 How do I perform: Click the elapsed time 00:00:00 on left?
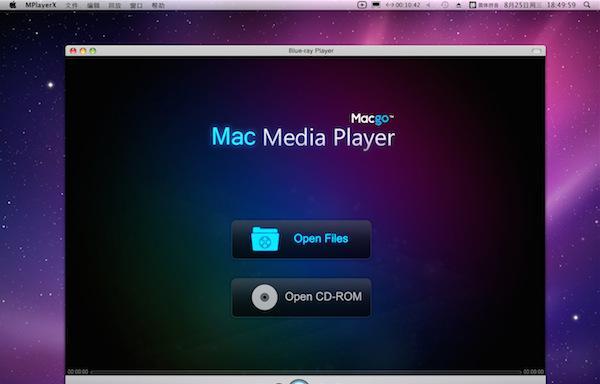(78, 372)
